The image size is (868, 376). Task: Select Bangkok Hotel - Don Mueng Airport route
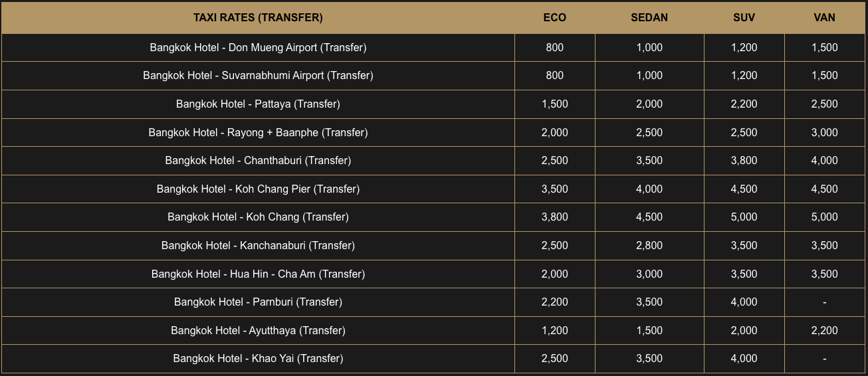coord(258,48)
